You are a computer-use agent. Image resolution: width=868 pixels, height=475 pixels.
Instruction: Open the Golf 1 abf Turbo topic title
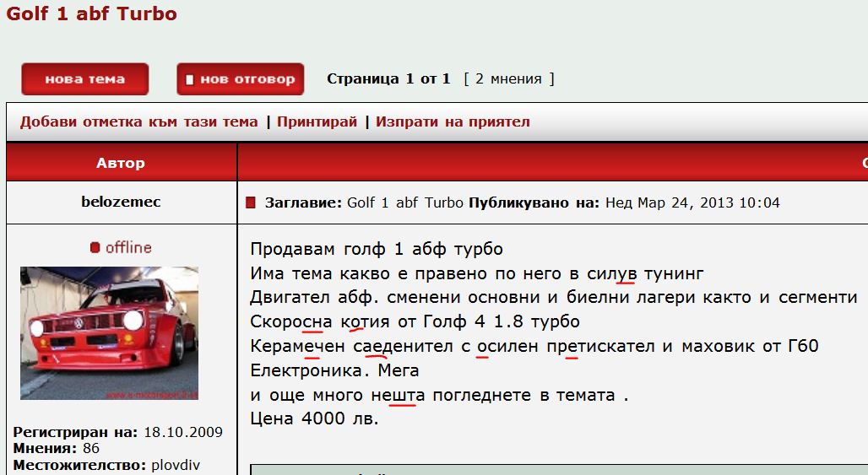pyautogui.click(x=91, y=14)
